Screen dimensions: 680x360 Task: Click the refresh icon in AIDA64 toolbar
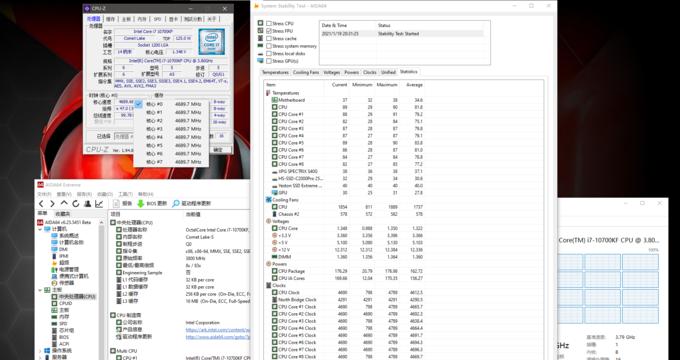pyautogui.click(x=76, y=204)
